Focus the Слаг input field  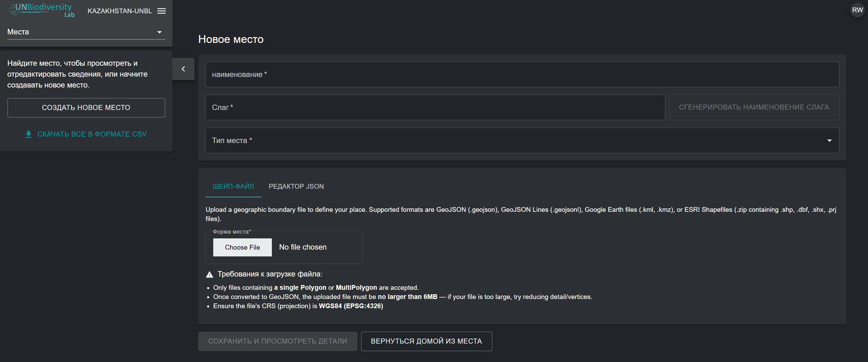(435, 108)
